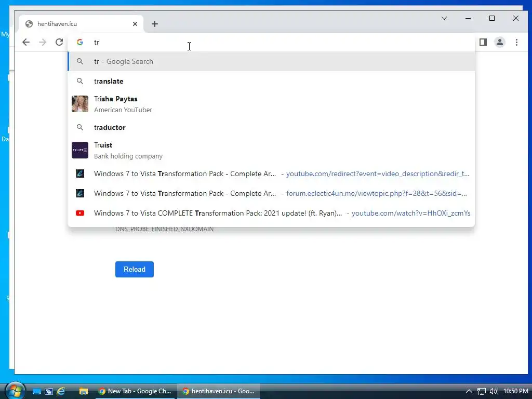This screenshot has width=532, height=399.
Task: Reload page with the toolbar refresh icon
Action: pyautogui.click(x=59, y=42)
